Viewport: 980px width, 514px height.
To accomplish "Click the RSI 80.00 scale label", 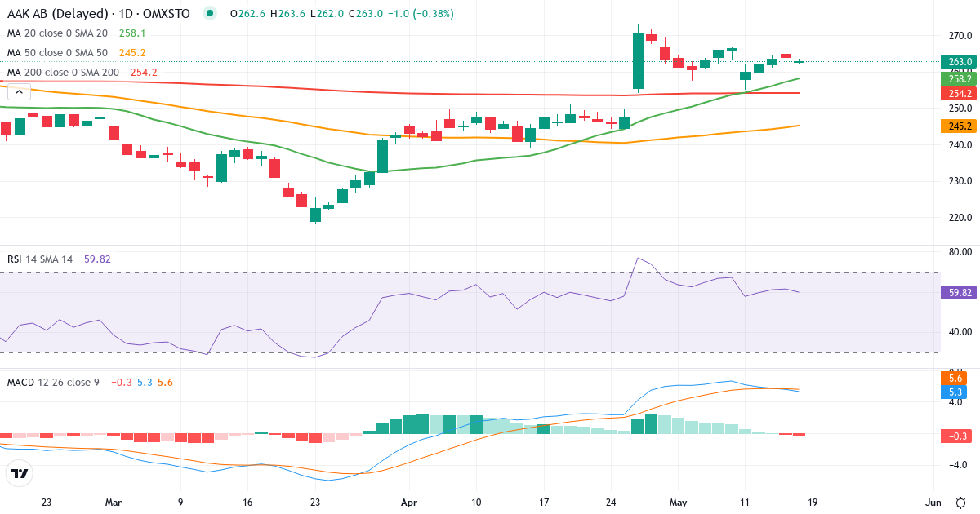I will pos(960,252).
